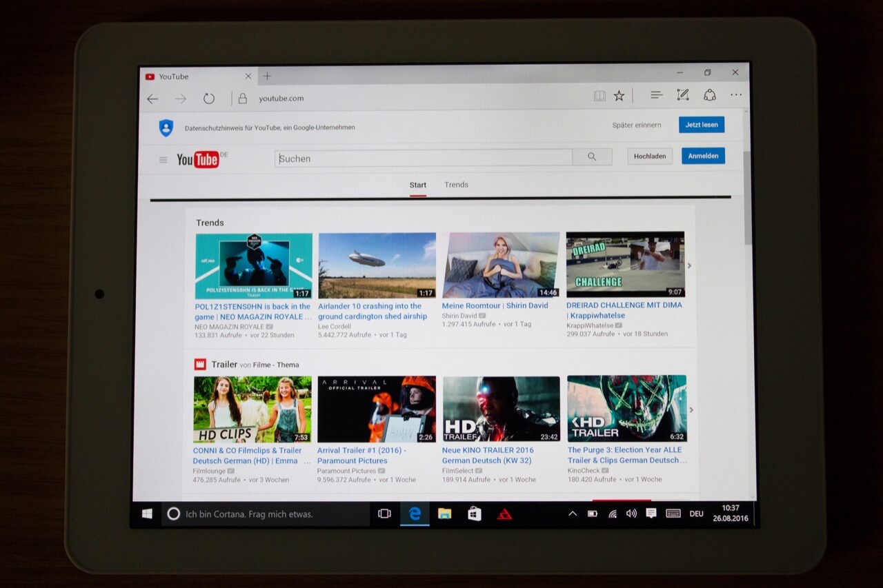Screen dimensions: 883x588
Task: Click the Anmelden sign-in button
Action: tap(703, 156)
